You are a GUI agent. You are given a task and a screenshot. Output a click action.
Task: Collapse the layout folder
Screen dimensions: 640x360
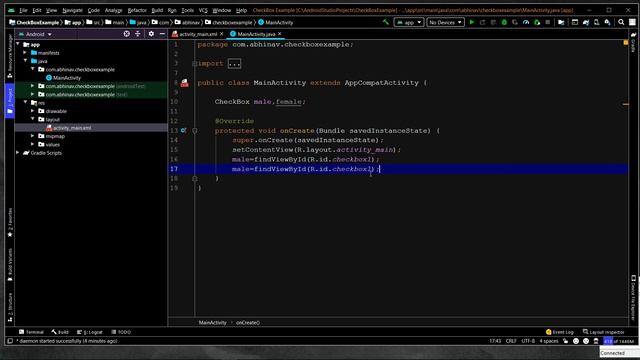click(33, 119)
